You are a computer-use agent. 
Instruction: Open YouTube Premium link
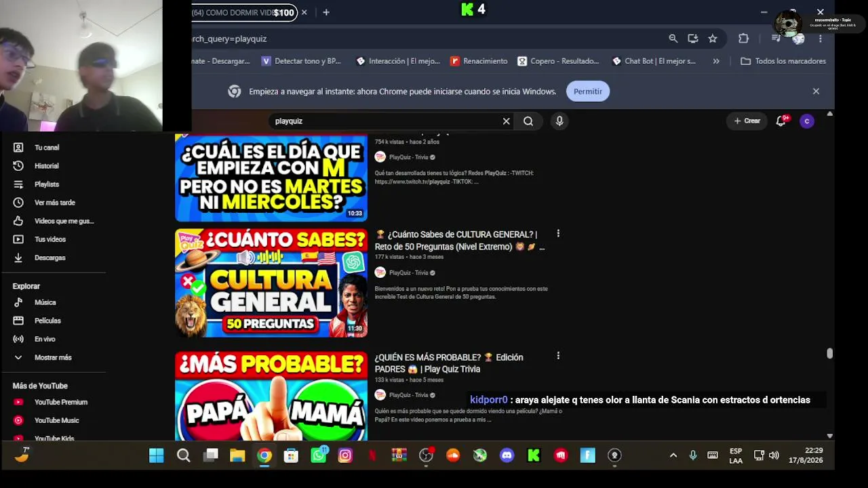(60, 402)
